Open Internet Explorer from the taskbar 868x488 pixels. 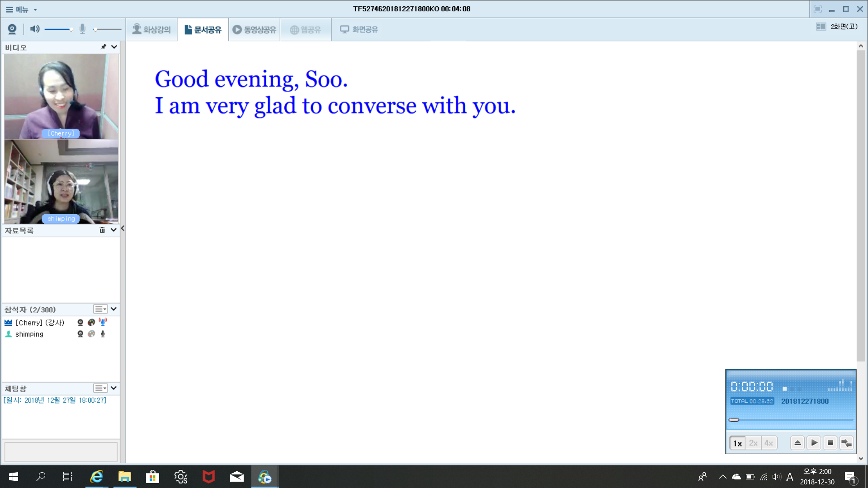pyautogui.click(x=97, y=477)
